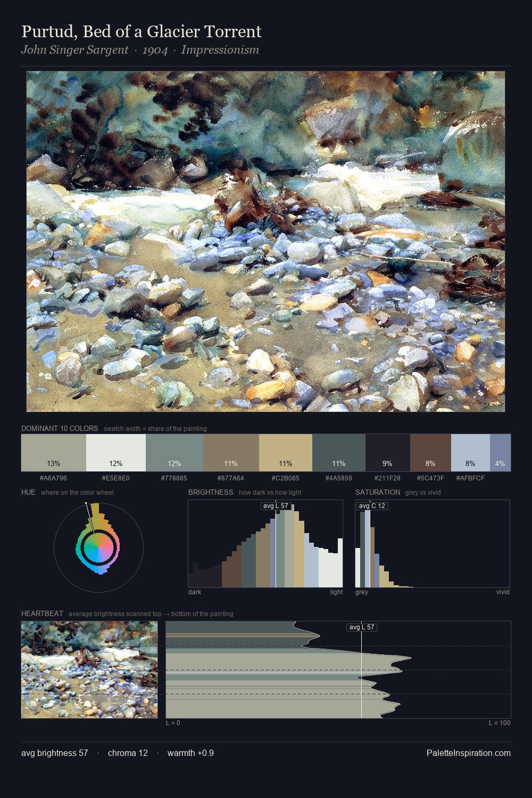Click the title 'Purtud, Bed of a Glacier Torrent'

click(142, 31)
